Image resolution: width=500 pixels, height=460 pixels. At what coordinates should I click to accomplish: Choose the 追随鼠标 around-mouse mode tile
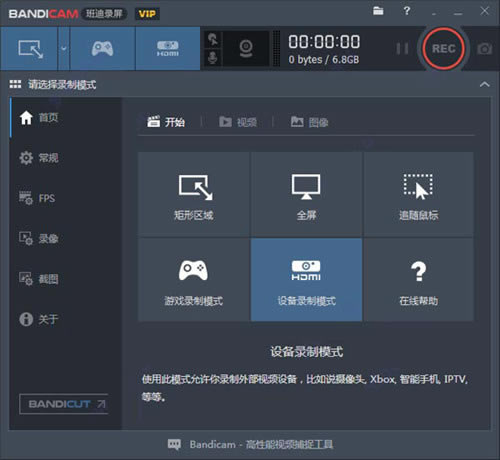coord(419,194)
